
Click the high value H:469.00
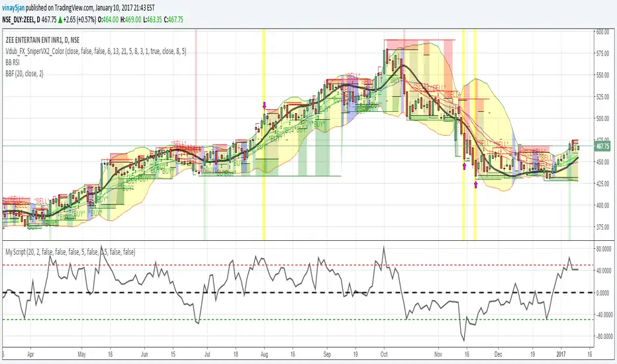pos(130,20)
